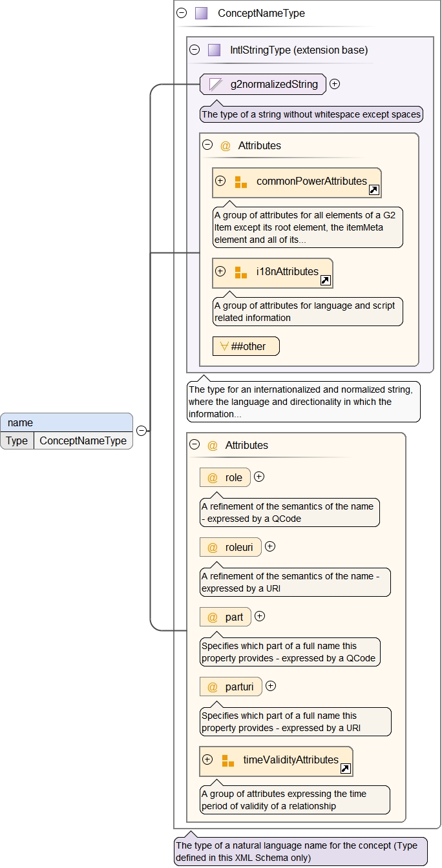Select the name element box
The height and width of the screenshot is (868, 442).
click(67, 423)
